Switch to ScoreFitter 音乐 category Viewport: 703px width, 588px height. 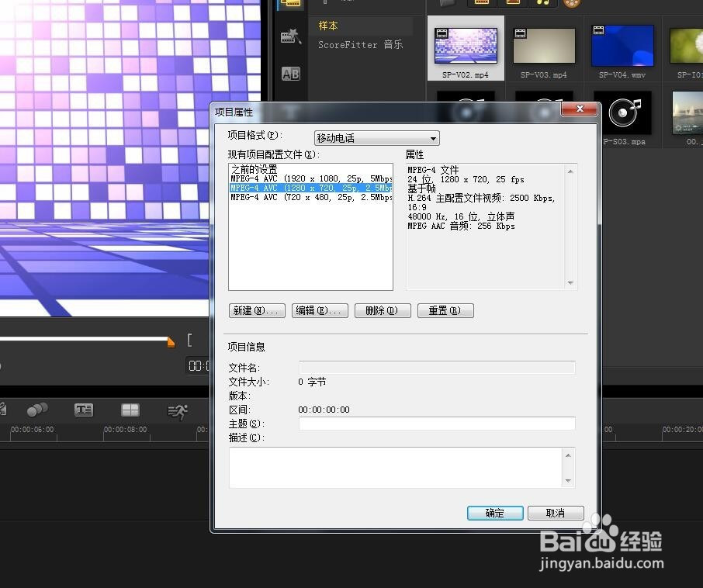coord(361,44)
